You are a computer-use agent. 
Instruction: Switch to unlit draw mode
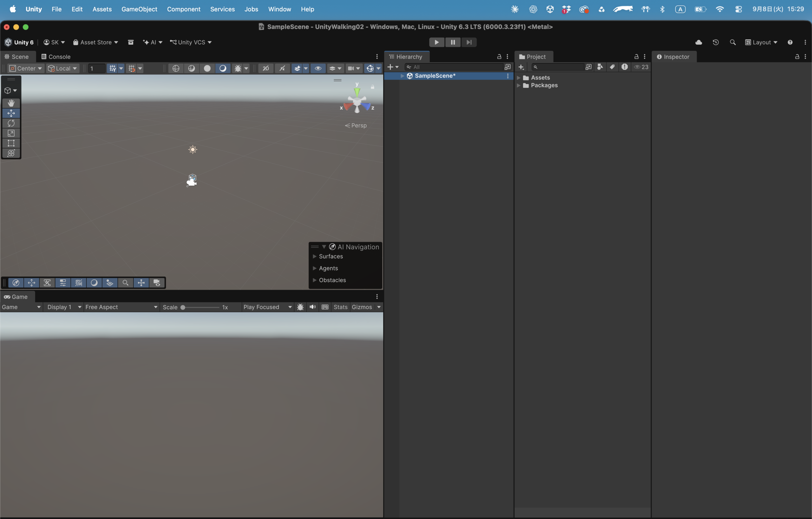pos(207,69)
